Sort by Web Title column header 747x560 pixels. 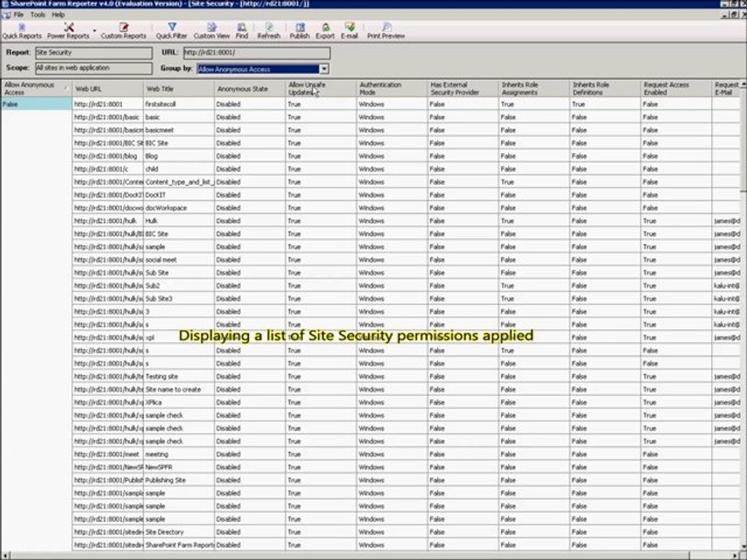point(179,89)
